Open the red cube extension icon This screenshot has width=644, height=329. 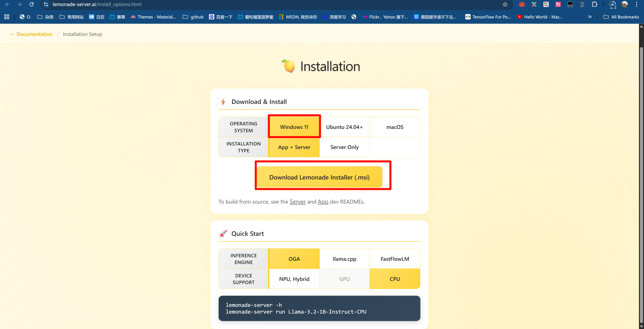tap(522, 5)
